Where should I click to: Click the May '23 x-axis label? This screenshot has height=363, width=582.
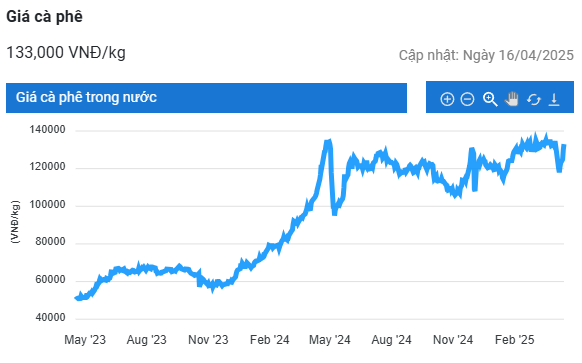[85, 340]
